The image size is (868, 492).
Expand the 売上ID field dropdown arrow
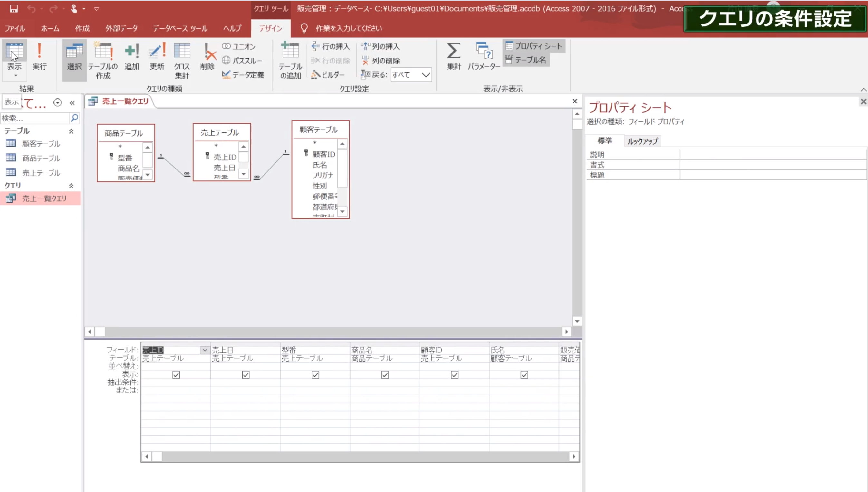tap(204, 350)
